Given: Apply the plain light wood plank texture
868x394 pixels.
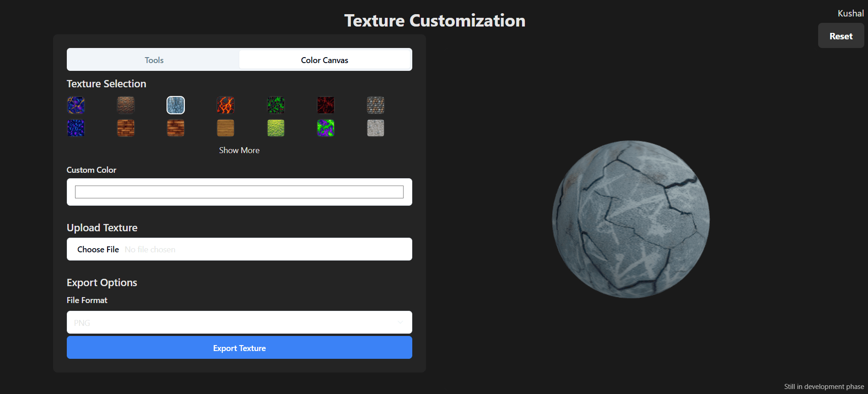Looking at the screenshot, I should tap(226, 128).
